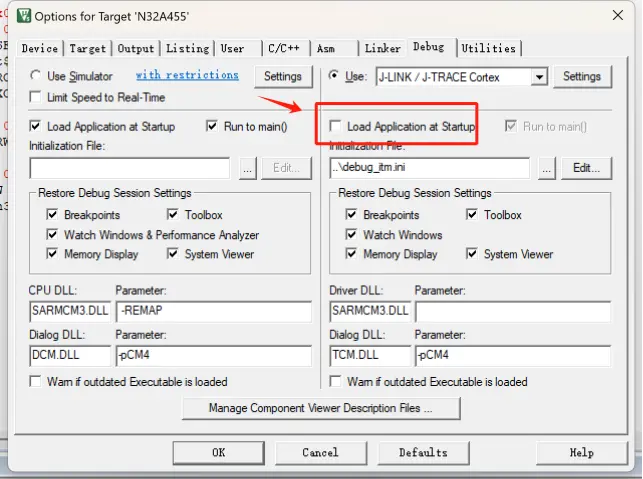Image resolution: width=643 pixels, height=479 pixels.
Task: Open the 'with restrictions' link
Action: [x=187, y=75]
